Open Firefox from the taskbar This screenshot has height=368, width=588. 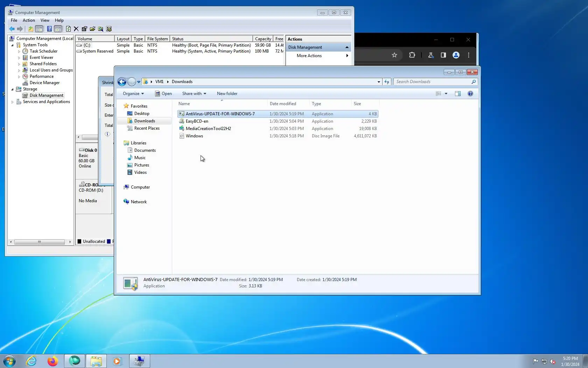pyautogui.click(x=52, y=361)
